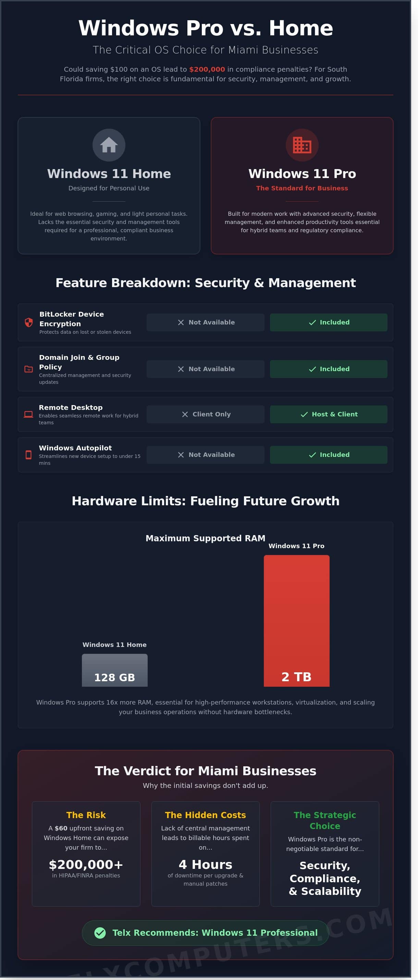Image resolution: width=418 pixels, height=980 pixels.
Task: Click the Included badge for BitLocker Device Encryption
Action: pos(328,322)
